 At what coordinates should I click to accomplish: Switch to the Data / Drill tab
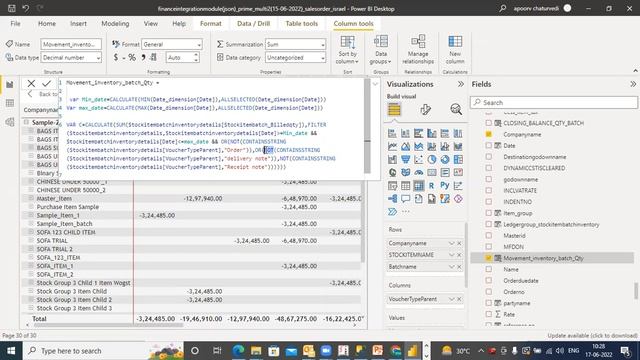coord(253,24)
